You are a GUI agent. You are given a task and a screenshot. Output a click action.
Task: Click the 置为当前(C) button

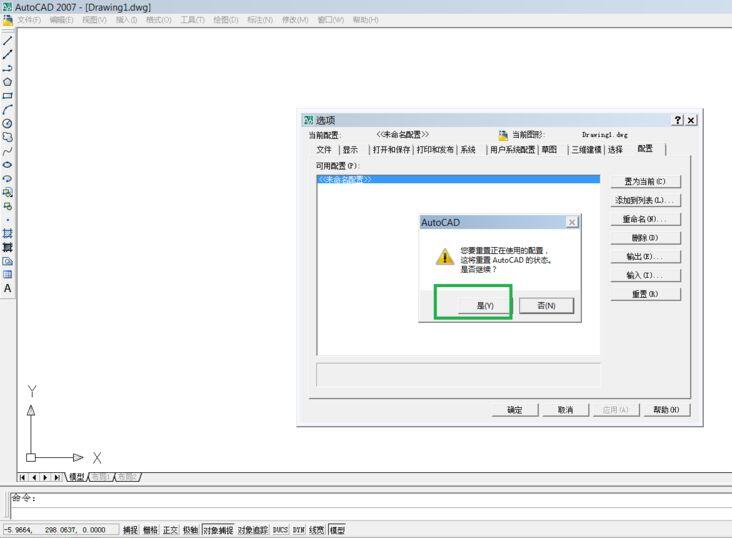pos(645,182)
